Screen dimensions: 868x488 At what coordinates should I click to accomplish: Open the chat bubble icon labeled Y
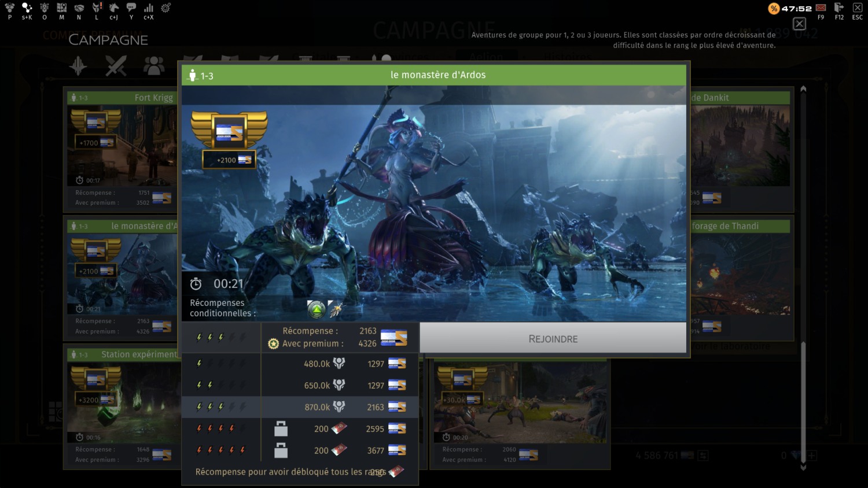(131, 8)
